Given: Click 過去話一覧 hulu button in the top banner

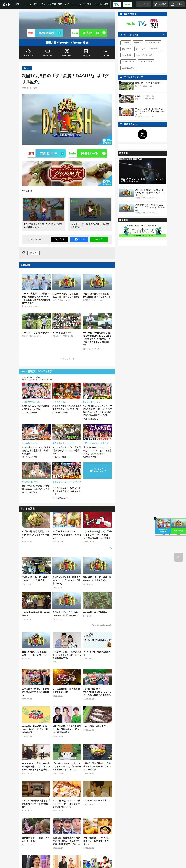Looking at the screenshot, I should pyautogui.click(x=89, y=33).
